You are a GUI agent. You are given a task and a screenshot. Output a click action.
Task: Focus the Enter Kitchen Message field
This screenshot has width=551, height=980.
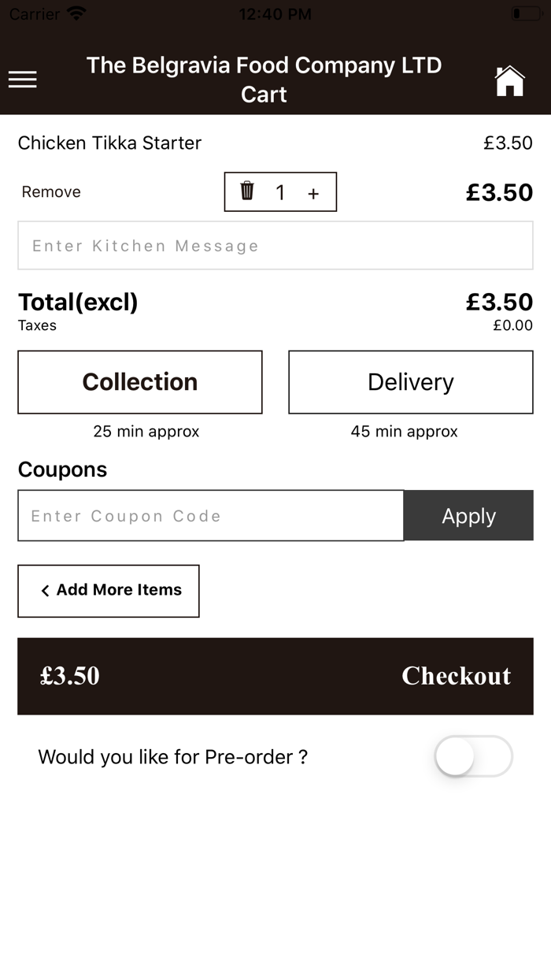pos(275,246)
